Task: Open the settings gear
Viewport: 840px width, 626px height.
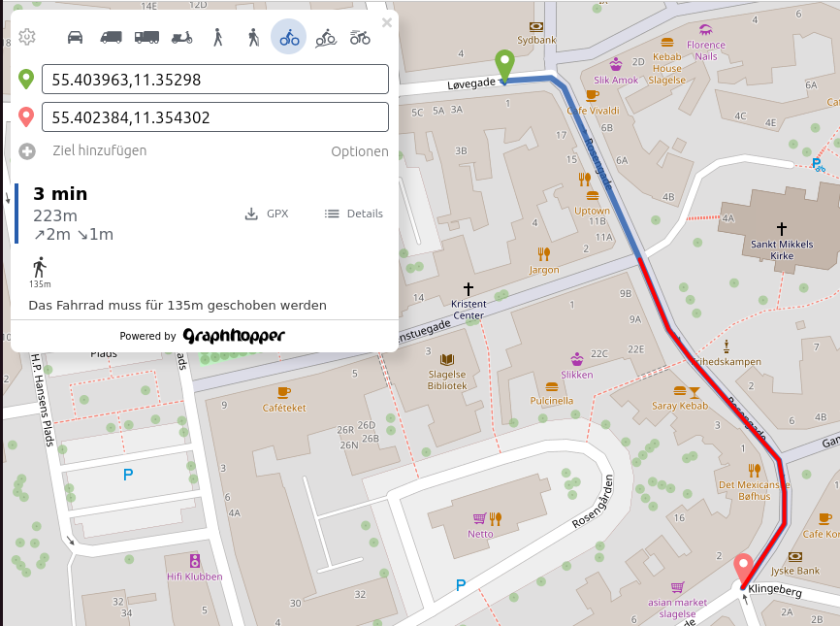Action: (x=25, y=36)
